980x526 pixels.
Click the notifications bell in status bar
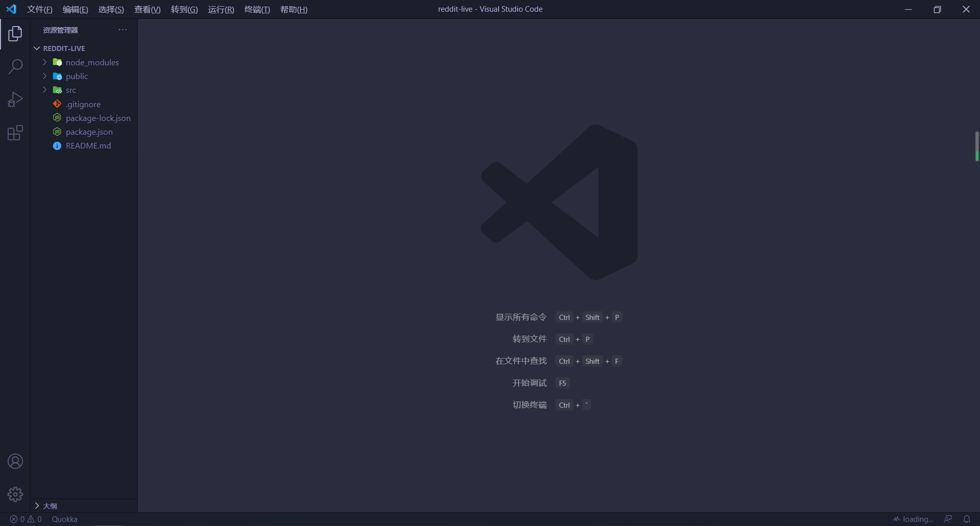[967, 519]
